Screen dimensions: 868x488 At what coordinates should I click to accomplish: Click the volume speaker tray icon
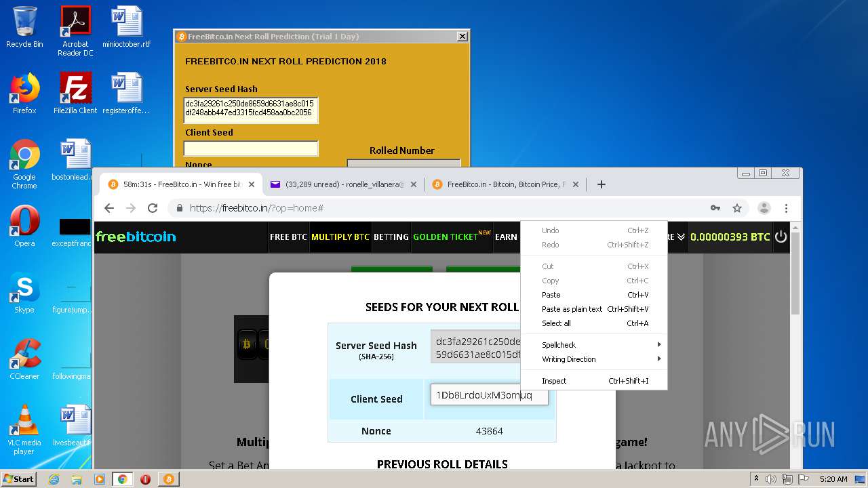(x=771, y=479)
